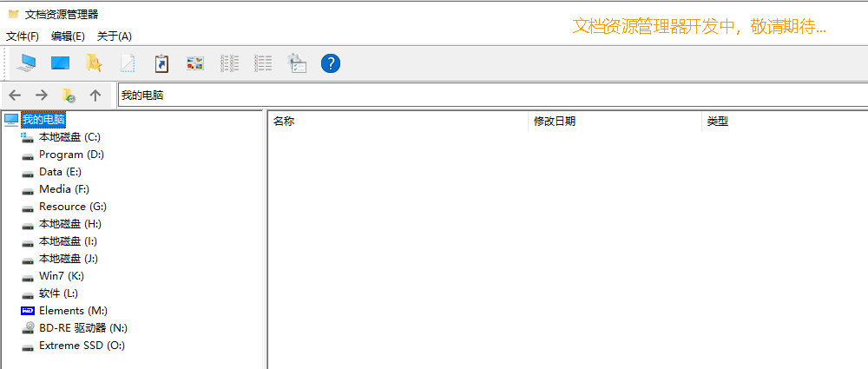Select Win7 (K:) drive
The width and height of the screenshot is (868, 369).
(62, 276)
